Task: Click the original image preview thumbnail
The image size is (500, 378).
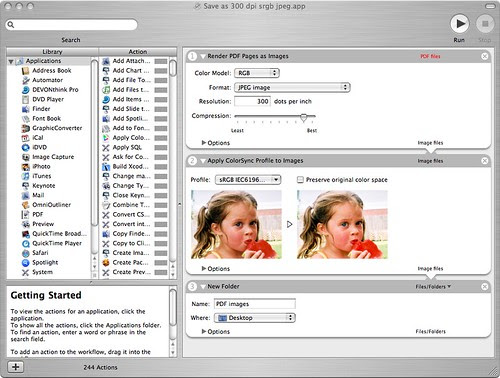Action: [236, 224]
